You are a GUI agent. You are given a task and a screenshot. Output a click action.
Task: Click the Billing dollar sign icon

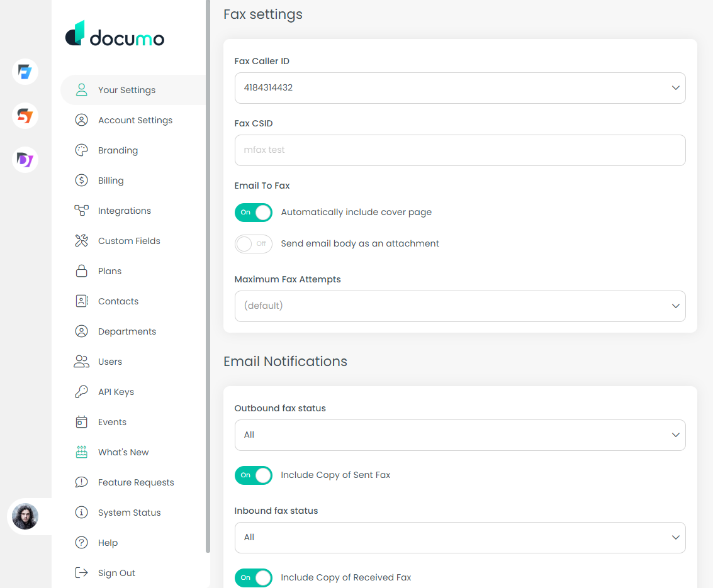[x=81, y=180]
